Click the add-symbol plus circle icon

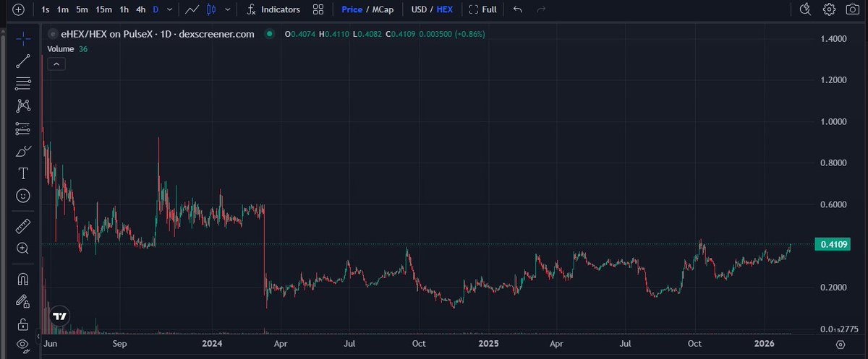[x=19, y=10]
